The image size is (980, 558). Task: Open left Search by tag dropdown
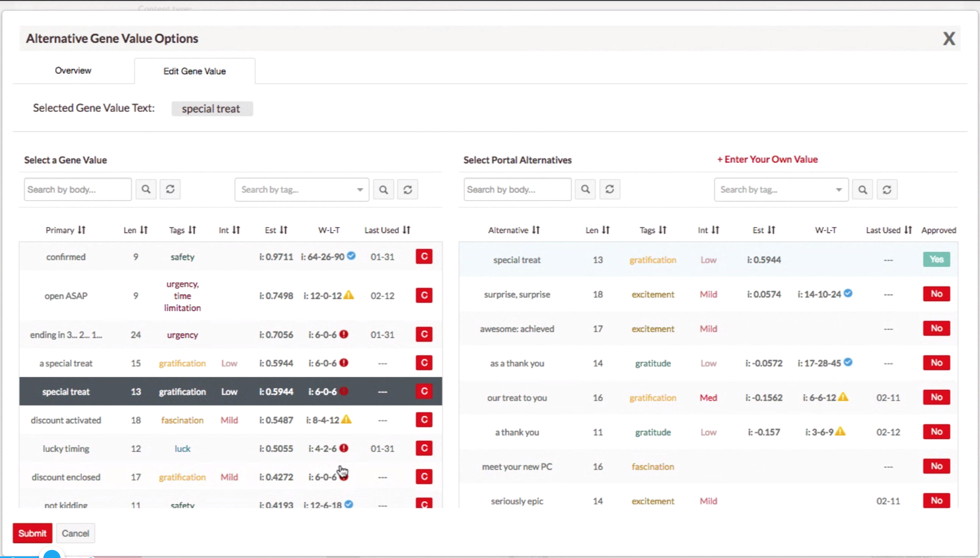(302, 190)
